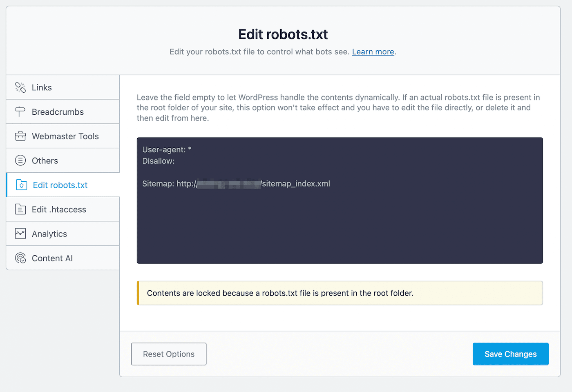
Task: Select the Edit robots.txt tab
Action: [x=60, y=185]
